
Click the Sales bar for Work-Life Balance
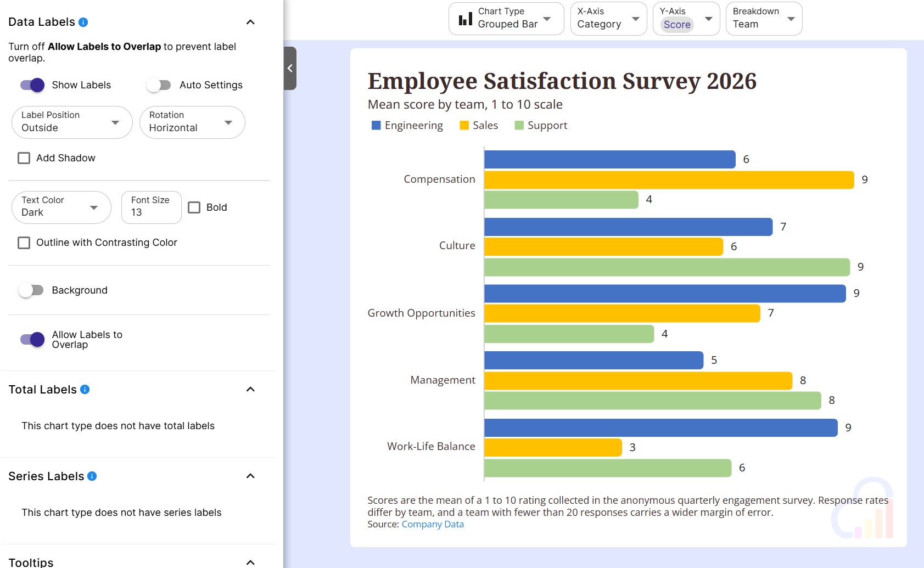click(553, 447)
